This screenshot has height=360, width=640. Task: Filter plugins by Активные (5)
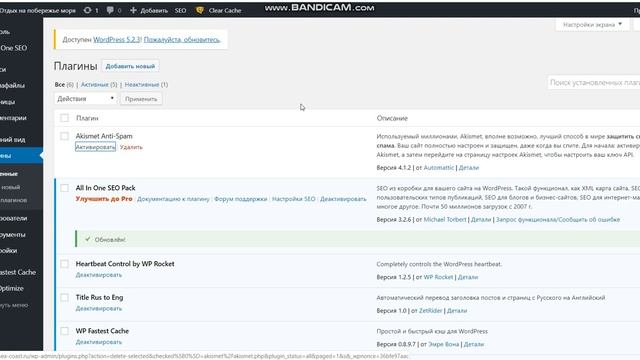point(99,84)
